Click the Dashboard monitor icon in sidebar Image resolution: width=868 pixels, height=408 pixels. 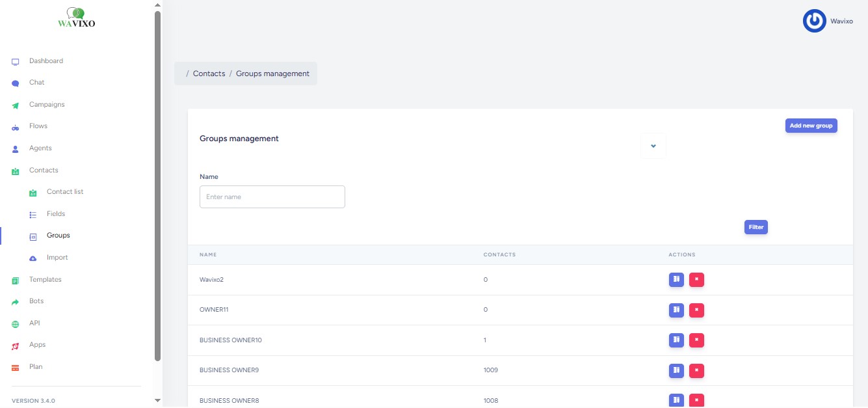coord(16,62)
